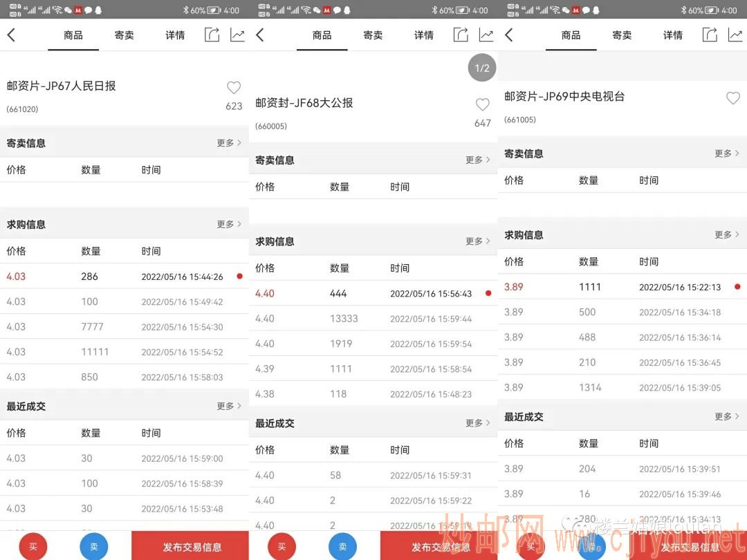Expand 最近成交 更多 for JF68大公报
The image size is (747, 560).
coord(478,423)
